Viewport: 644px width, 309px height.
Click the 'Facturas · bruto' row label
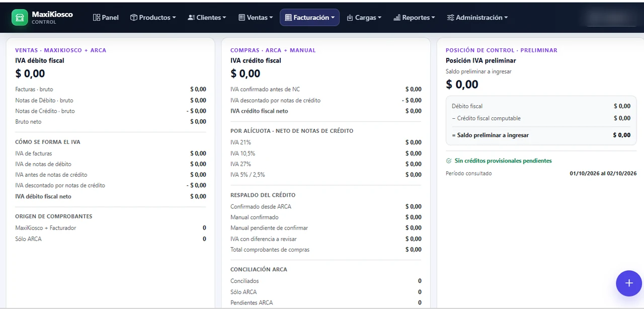34,89
